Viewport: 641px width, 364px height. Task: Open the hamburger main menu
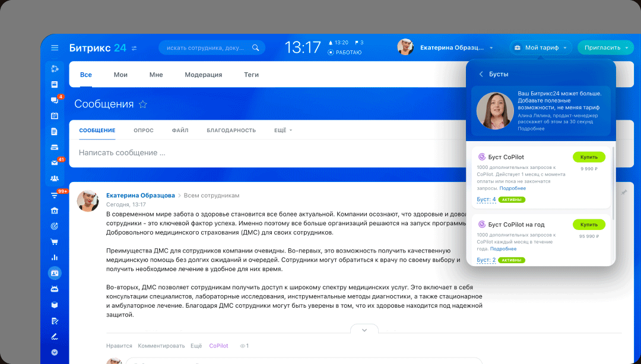[55, 48]
